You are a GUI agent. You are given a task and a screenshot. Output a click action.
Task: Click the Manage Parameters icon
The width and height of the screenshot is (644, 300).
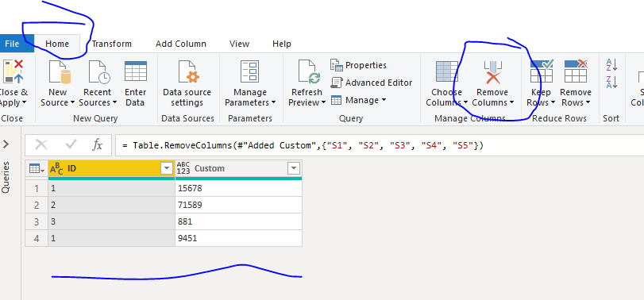click(x=249, y=71)
